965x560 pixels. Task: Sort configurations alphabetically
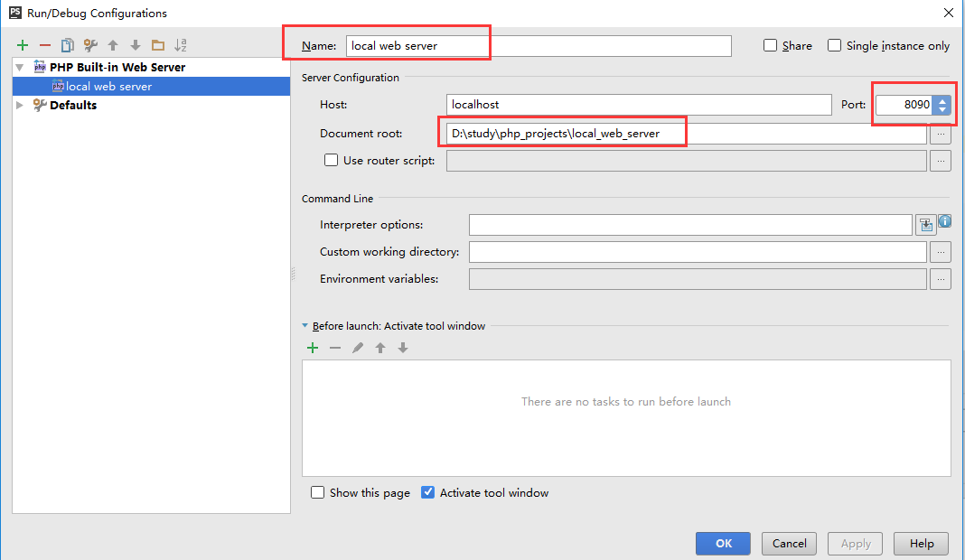tap(181, 45)
